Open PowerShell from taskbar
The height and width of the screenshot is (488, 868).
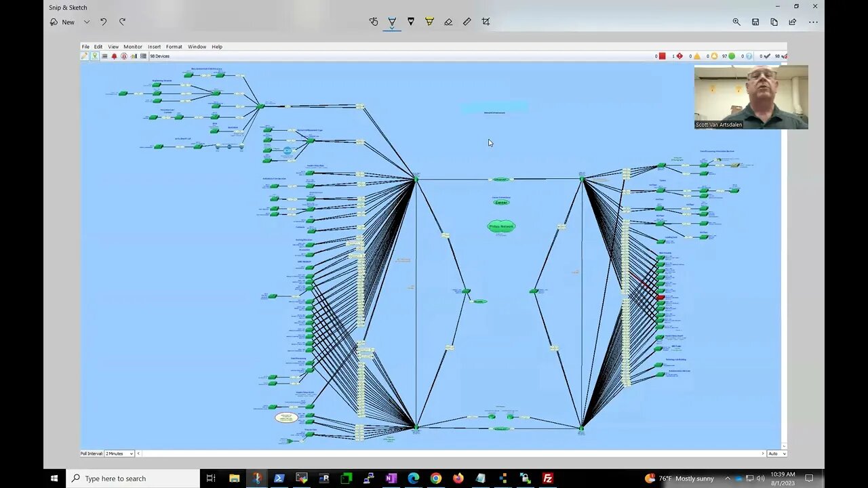tap(279, 478)
